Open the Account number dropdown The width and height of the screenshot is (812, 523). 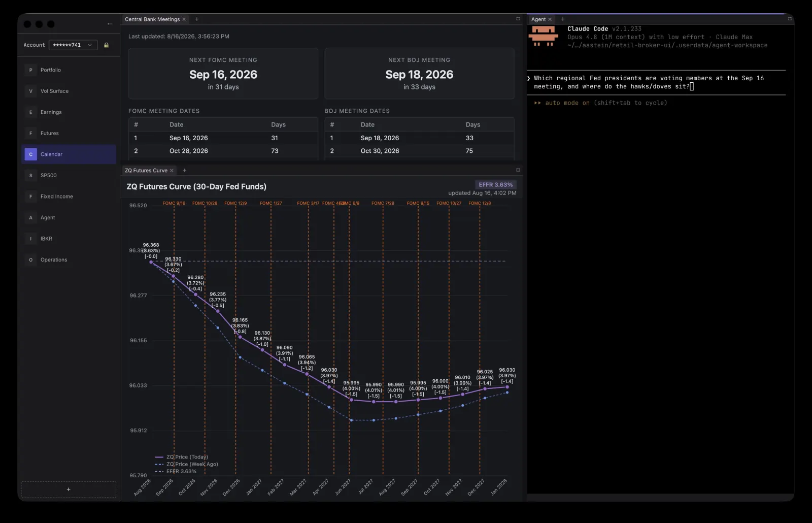pyautogui.click(x=73, y=45)
